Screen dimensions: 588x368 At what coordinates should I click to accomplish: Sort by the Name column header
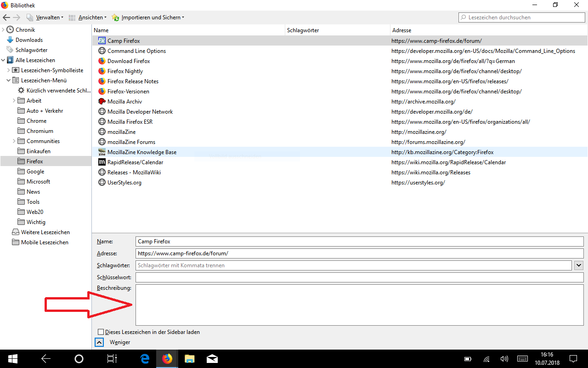(188, 30)
